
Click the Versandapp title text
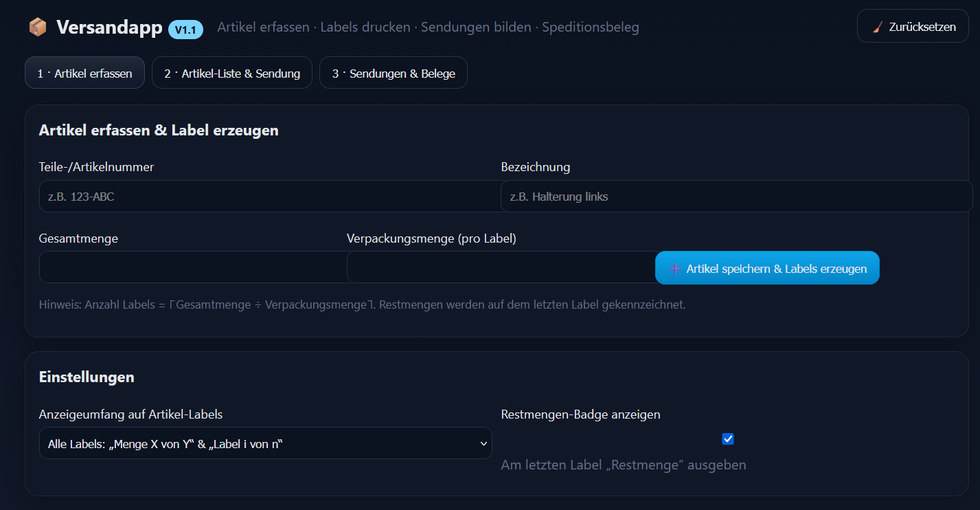pyautogui.click(x=109, y=27)
